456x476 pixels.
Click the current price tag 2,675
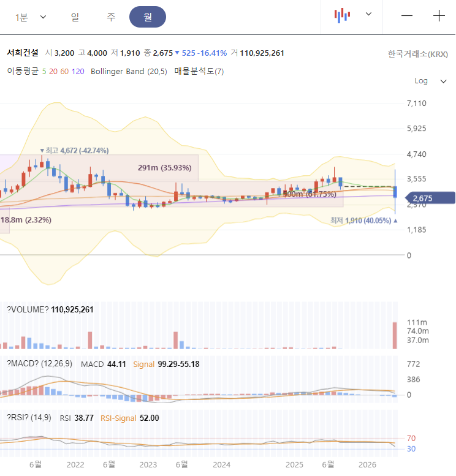click(430, 198)
